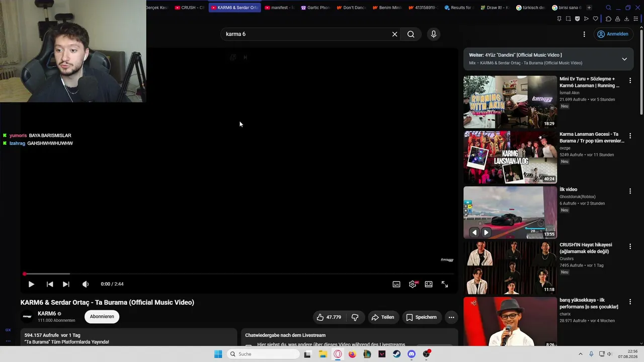The image size is (644, 362).
Task: Clear the YouTube search text
Action: tap(395, 34)
